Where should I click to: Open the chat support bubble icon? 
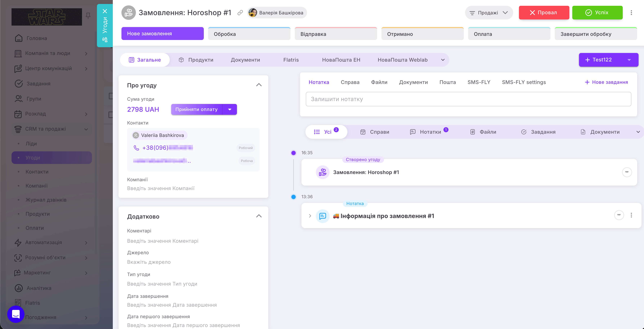click(16, 314)
